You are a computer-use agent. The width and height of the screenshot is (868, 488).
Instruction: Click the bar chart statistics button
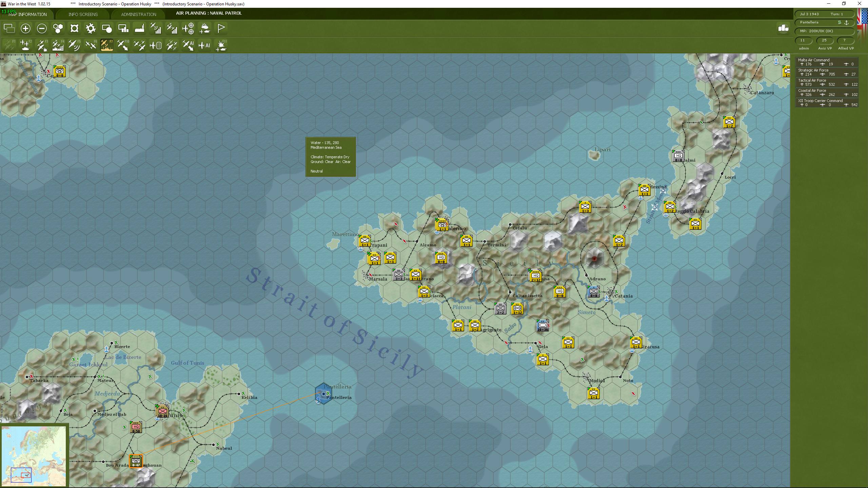click(x=783, y=28)
